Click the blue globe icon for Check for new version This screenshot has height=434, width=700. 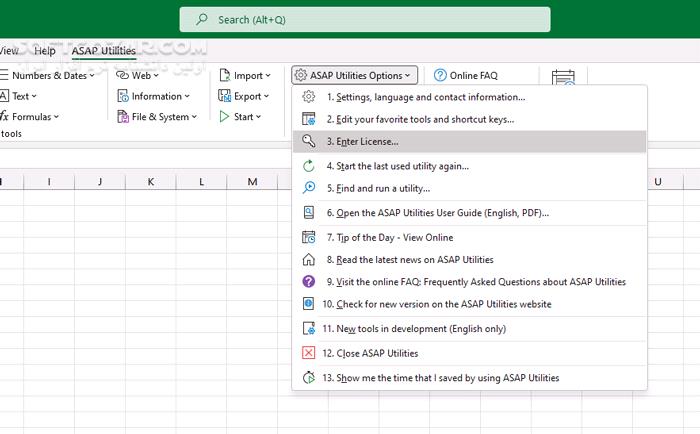point(308,304)
